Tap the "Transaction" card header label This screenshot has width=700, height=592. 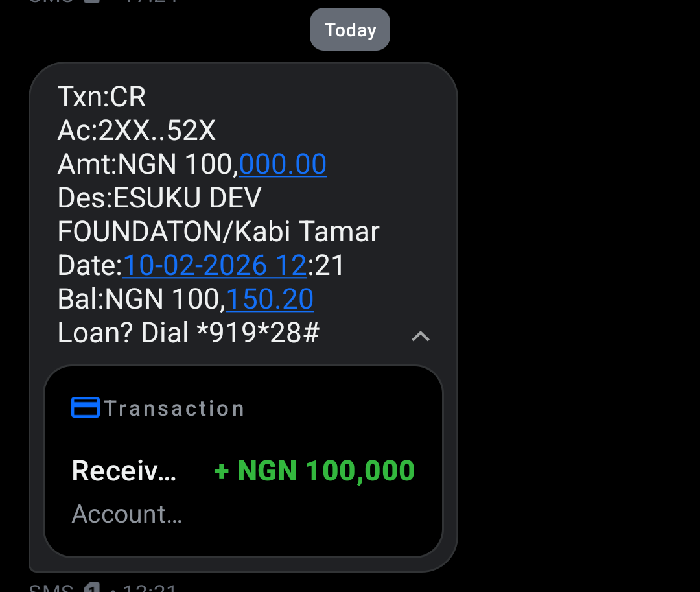[174, 408]
